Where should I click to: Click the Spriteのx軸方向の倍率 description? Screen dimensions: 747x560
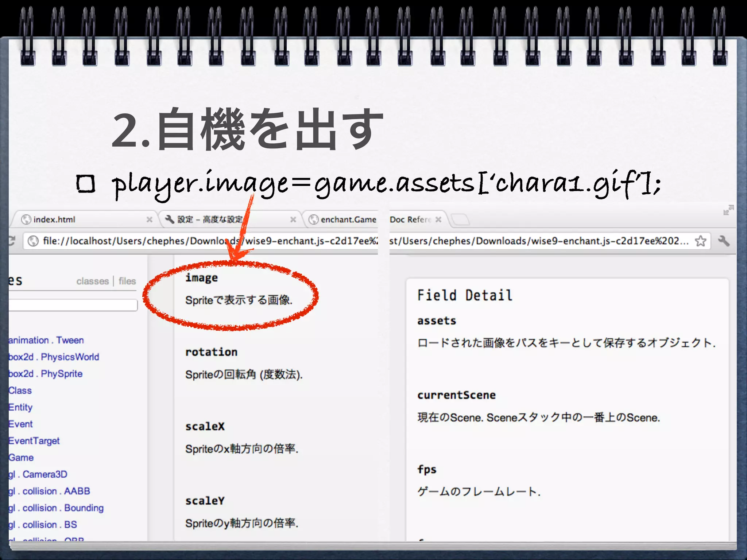[x=242, y=449]
